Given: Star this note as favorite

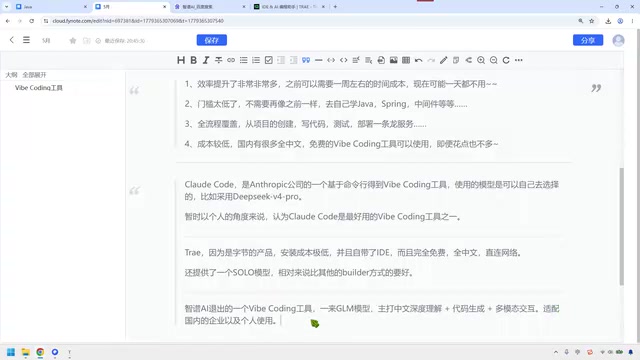Looking at the screenshot, I should point(73,40).
